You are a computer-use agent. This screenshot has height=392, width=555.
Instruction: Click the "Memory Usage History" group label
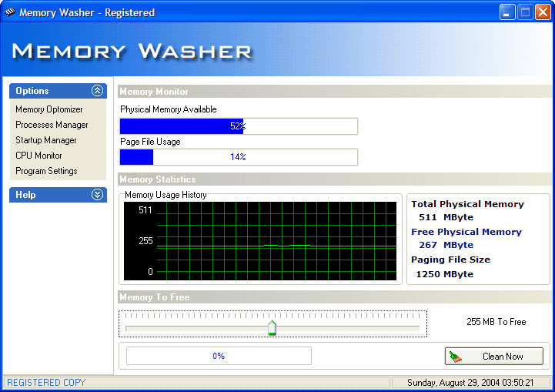pos(165,195)
